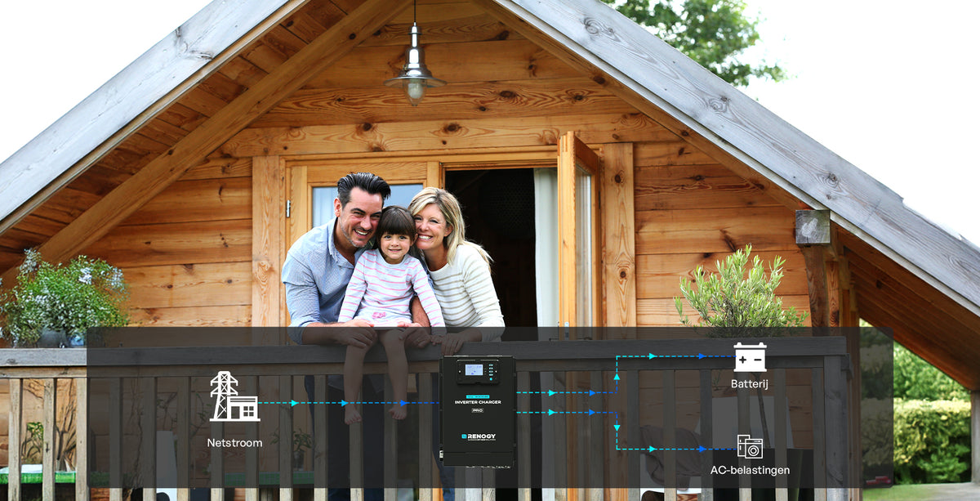The height and width of the screenshot is (501, 980).
Task: Select the Netstroom label
Action: tap(234, 443)
